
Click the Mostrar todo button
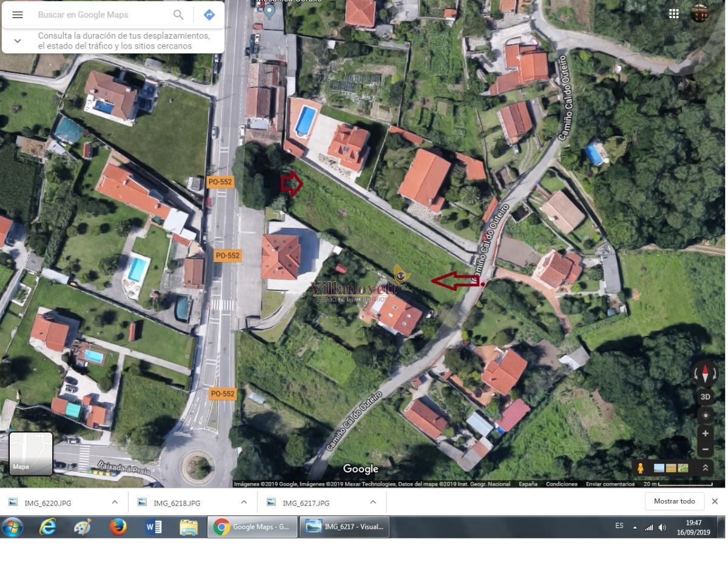tap(674, 501)
